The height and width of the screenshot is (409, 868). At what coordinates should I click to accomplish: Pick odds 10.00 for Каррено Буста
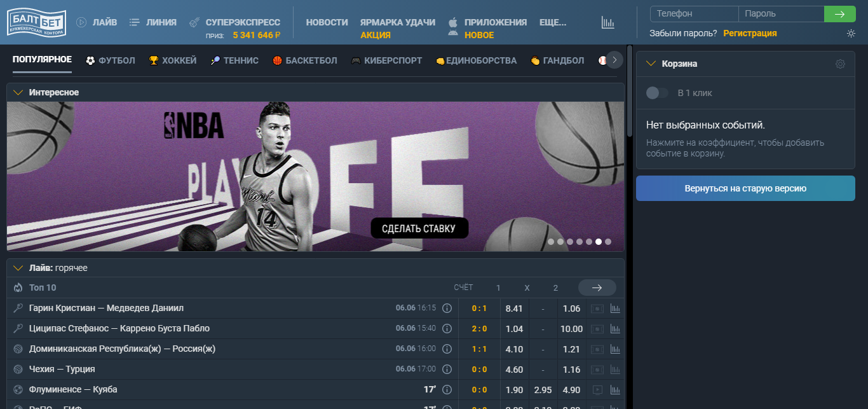(572, 329)
